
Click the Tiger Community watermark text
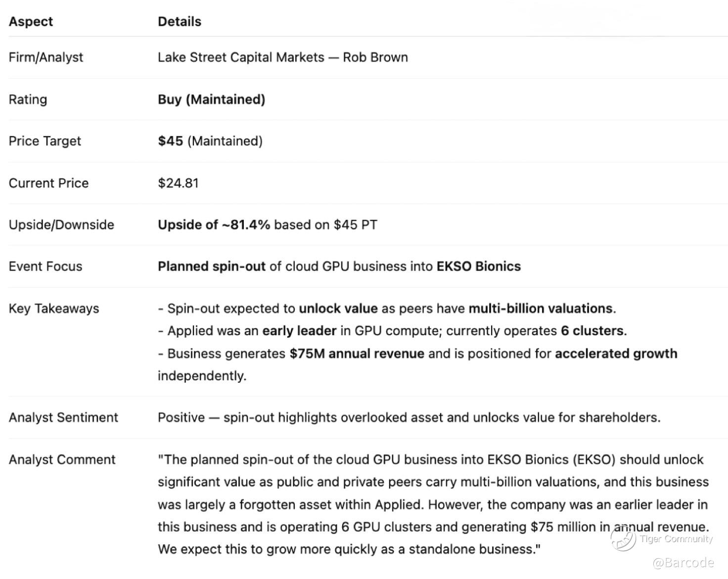676,539
